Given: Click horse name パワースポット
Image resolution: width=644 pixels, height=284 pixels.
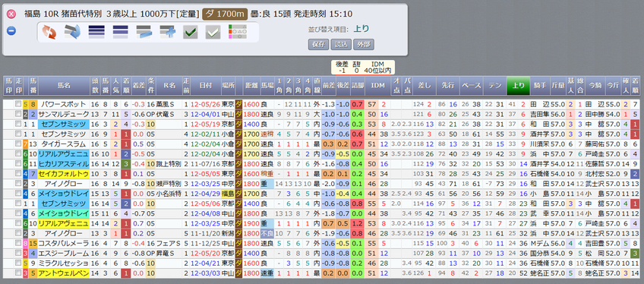Looking at the screenshot, I should [64, 105].
